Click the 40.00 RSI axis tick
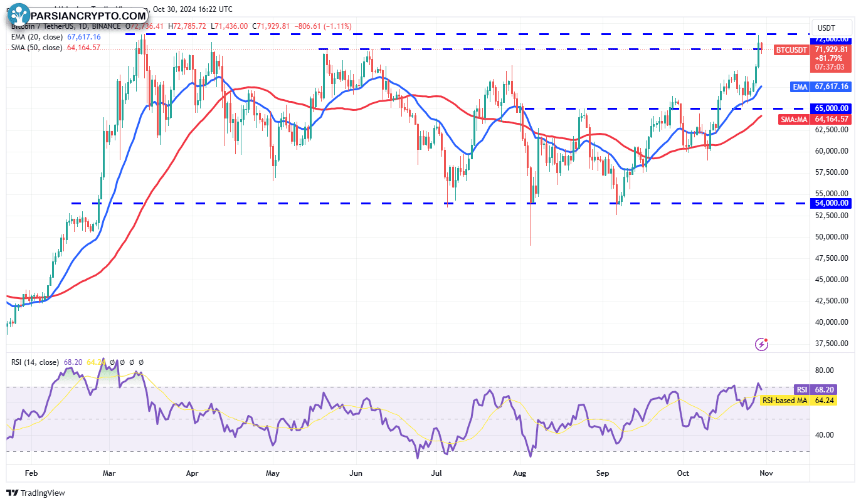The image size is (861, 504). pyautogui.click(x=824, y=435)
